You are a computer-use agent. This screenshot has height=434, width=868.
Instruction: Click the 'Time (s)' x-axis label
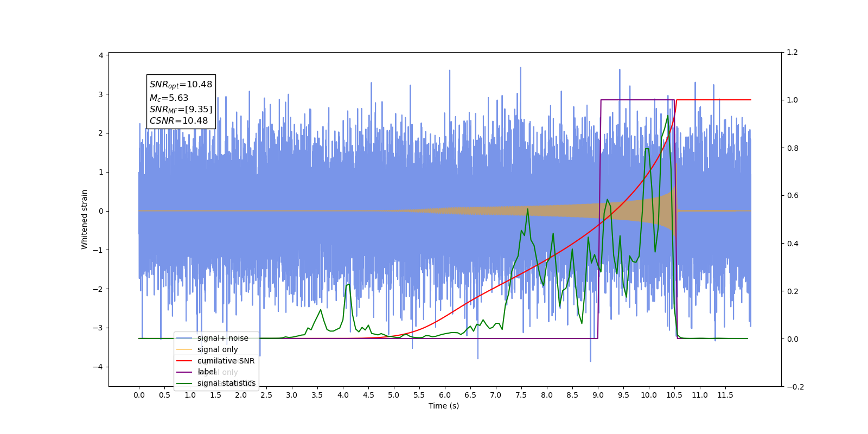pos(444,406)
